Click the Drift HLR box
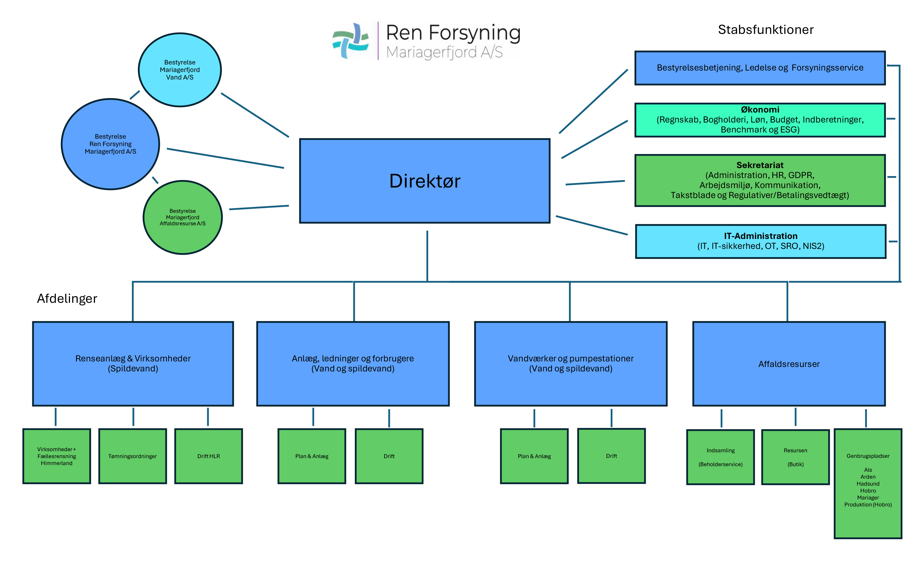This screenshot has height=567, width=924. [x=209, y=456]
